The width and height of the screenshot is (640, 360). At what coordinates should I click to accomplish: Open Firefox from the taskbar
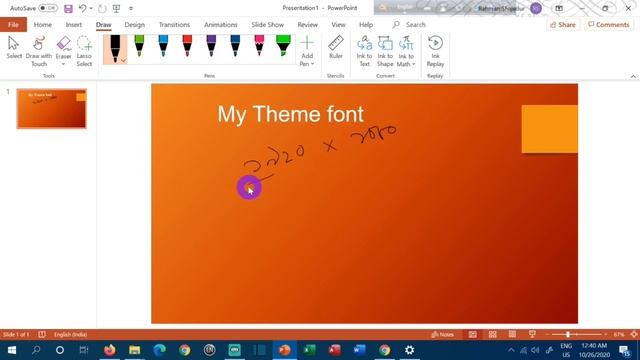click(109, 350)
